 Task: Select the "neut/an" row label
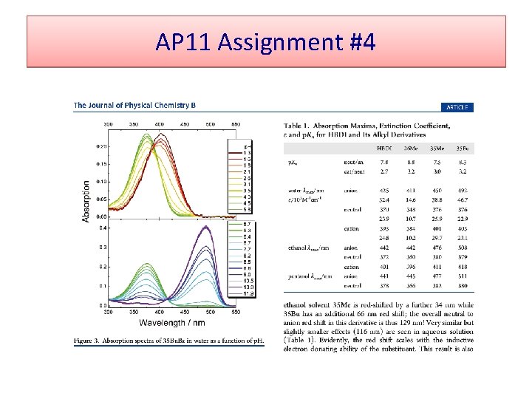point(353,162)
